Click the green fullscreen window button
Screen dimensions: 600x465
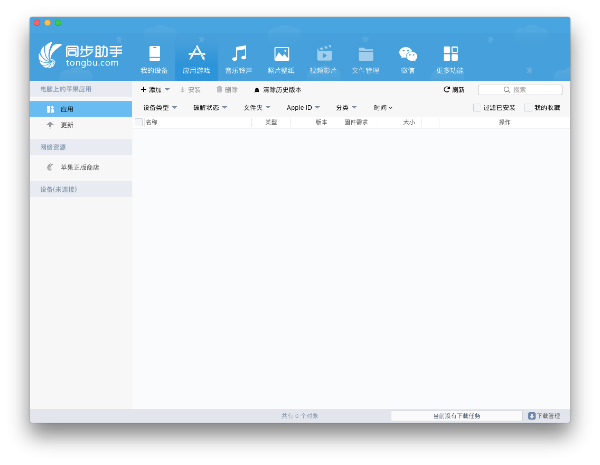click(x=58, y=23)
